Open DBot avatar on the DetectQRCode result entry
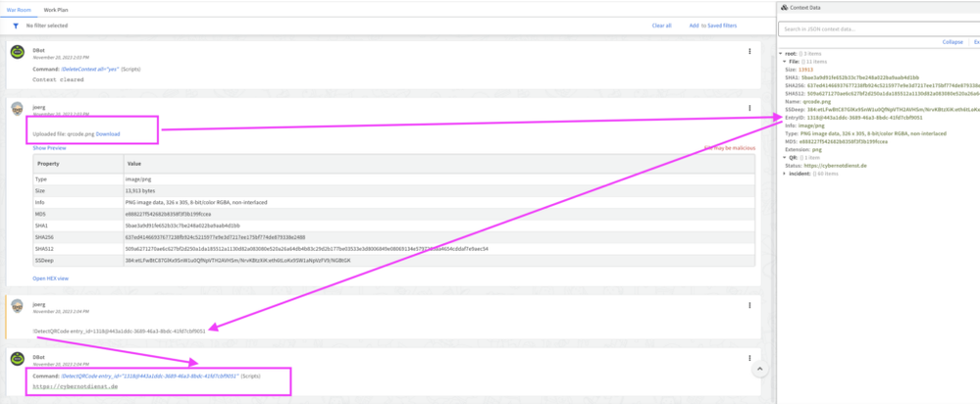 pyautogui.click(x=18, y=359)
